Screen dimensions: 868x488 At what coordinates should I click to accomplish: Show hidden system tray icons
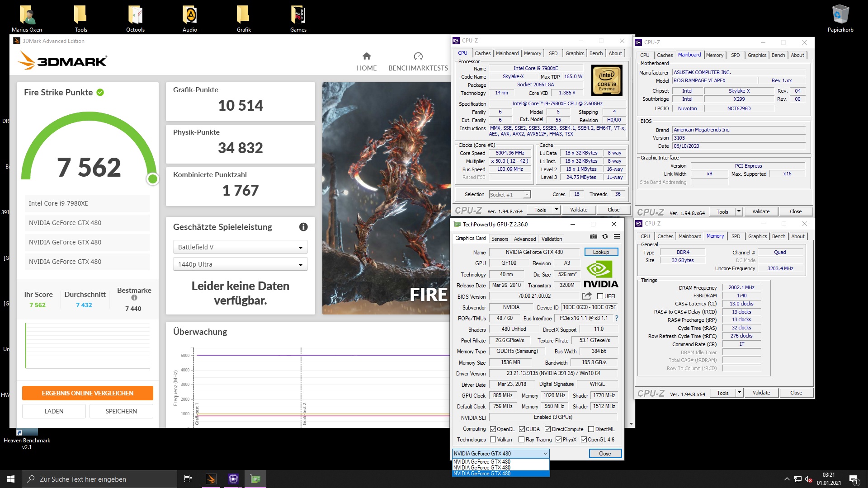point(787,479)
